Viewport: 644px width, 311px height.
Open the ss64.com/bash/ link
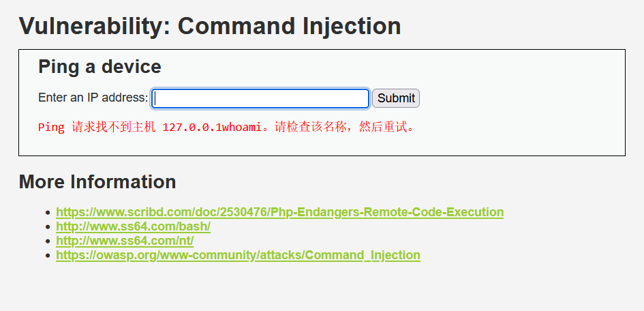point(133,226)
